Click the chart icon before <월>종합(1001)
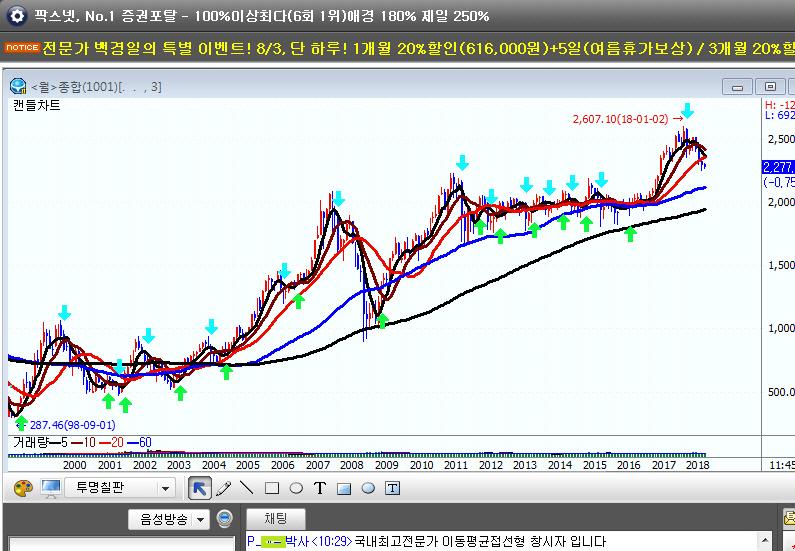The width and height of the screenshot is (795, 551). (x=17, y=86)
